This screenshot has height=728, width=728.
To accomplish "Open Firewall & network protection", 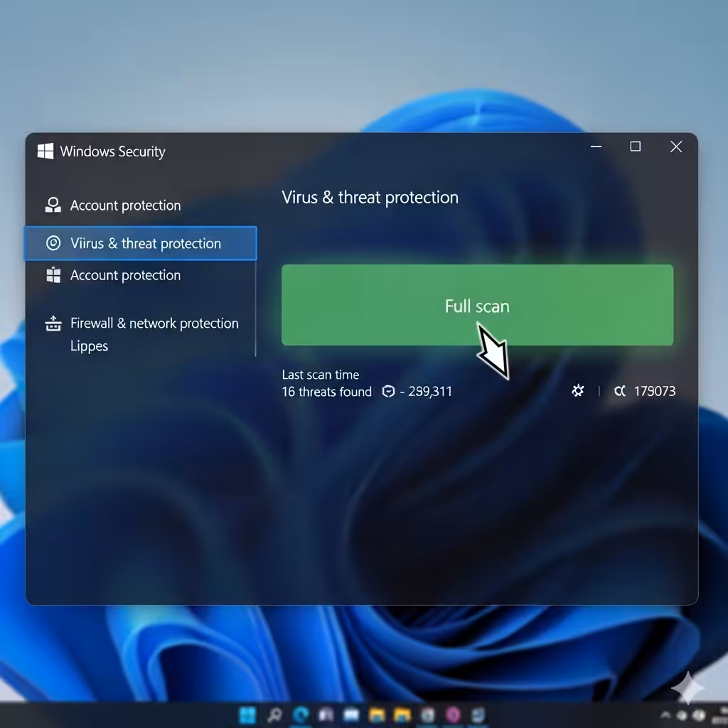I will 142,323.
